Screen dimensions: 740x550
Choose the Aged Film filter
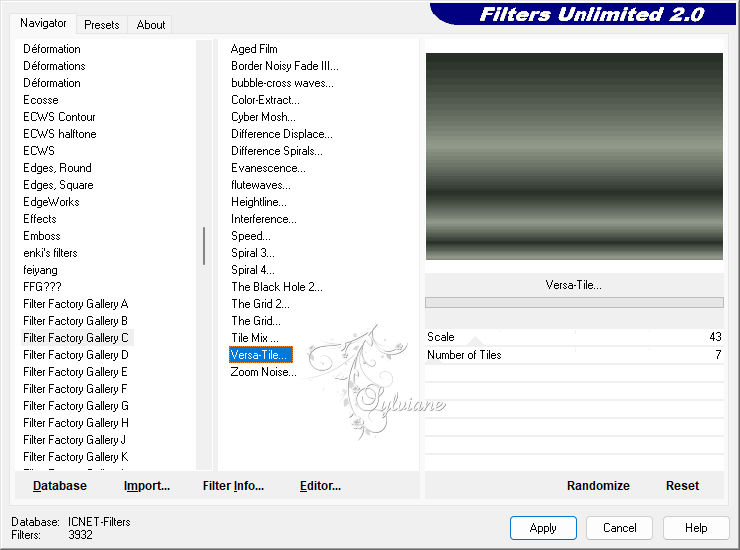(254, 49)
